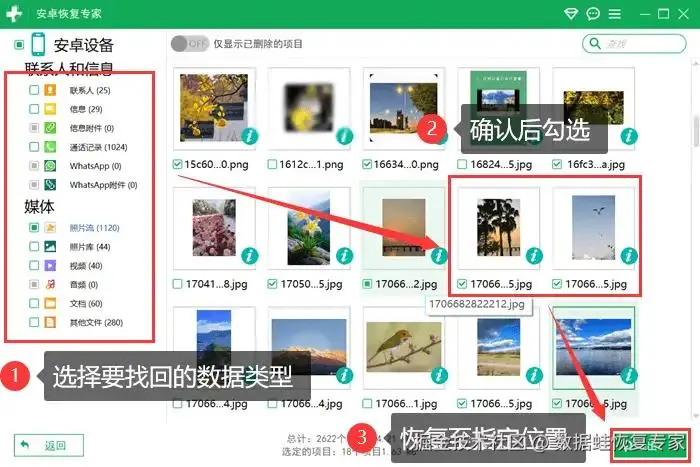Open the hamburger menu in title bar
Viewport: 700px width, 467px height.
(x=615, y=14)
